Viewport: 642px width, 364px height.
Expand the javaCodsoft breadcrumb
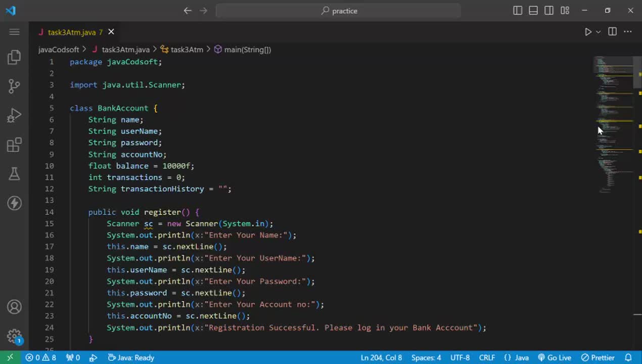[59, 50]
